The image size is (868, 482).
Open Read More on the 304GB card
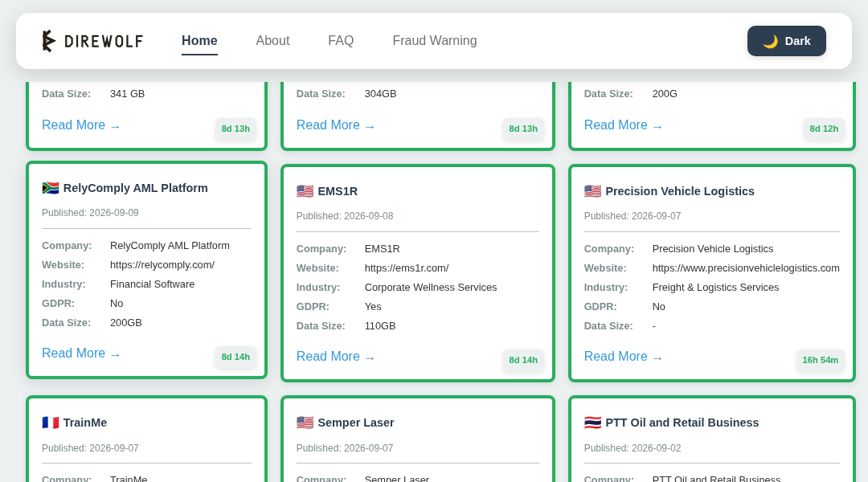click(x=335, y=125)
